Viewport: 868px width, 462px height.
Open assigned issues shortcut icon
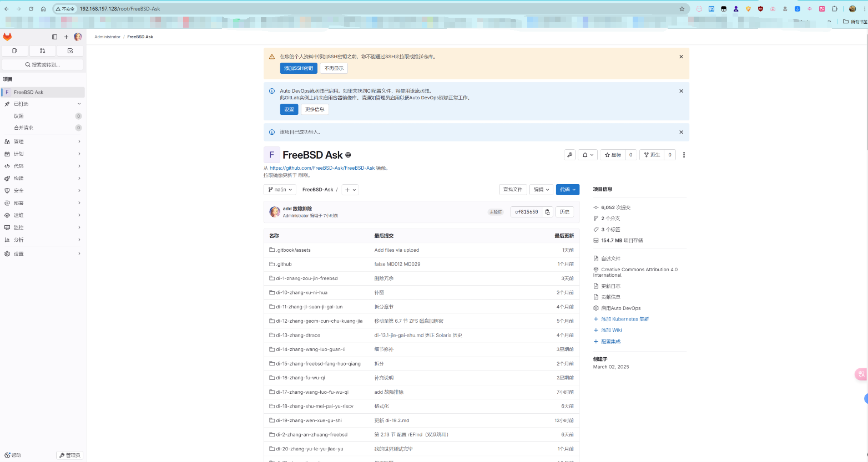point(15,50)
